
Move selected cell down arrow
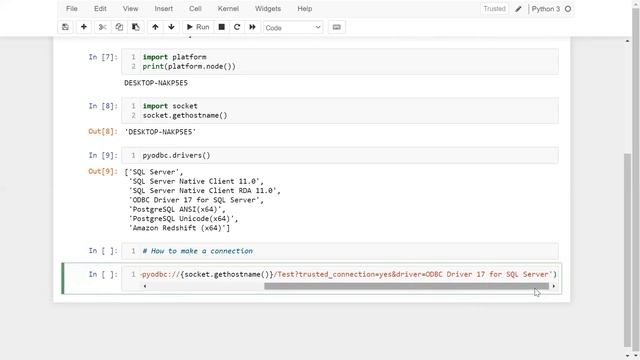pos(171,27)
